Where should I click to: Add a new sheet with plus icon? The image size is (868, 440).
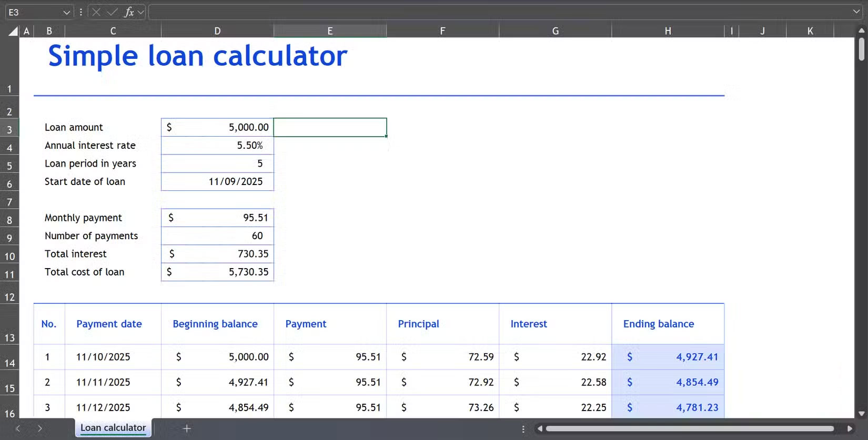click(187, 428)
